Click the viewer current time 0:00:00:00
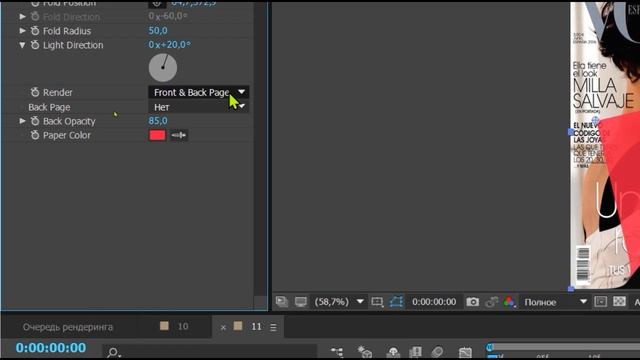 [434, 302]
